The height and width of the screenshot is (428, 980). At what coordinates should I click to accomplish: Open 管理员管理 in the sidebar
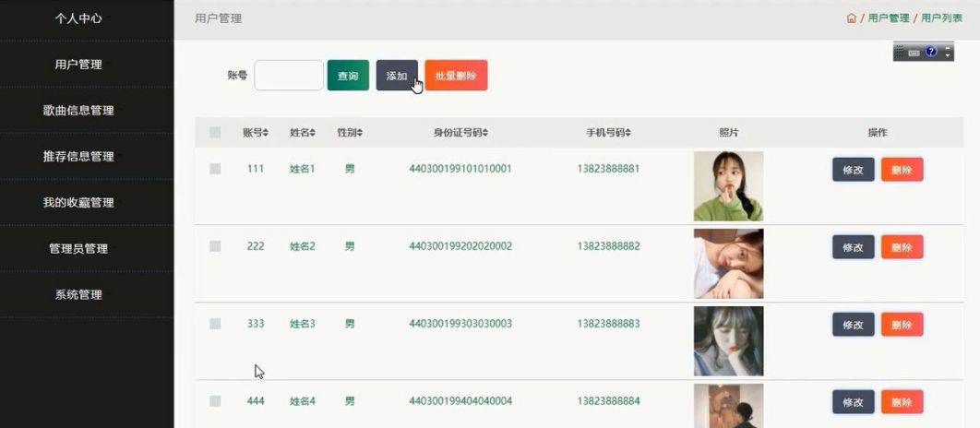tap(78, 249)
